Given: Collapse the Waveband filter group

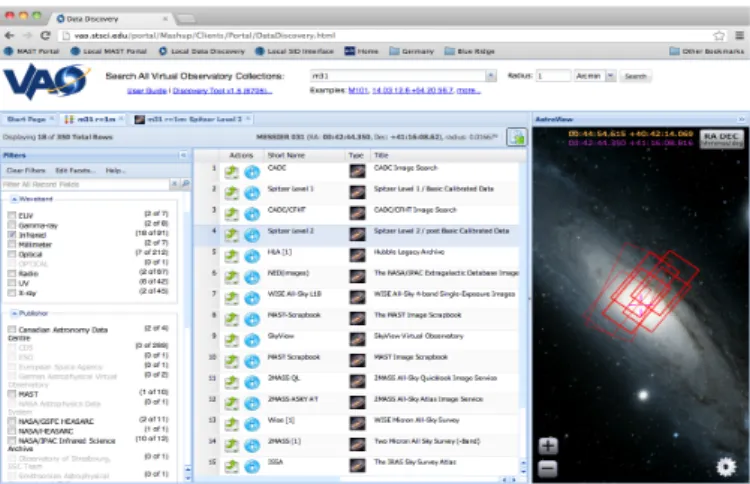Looking at the screenshot, I should tap(14, 199).
